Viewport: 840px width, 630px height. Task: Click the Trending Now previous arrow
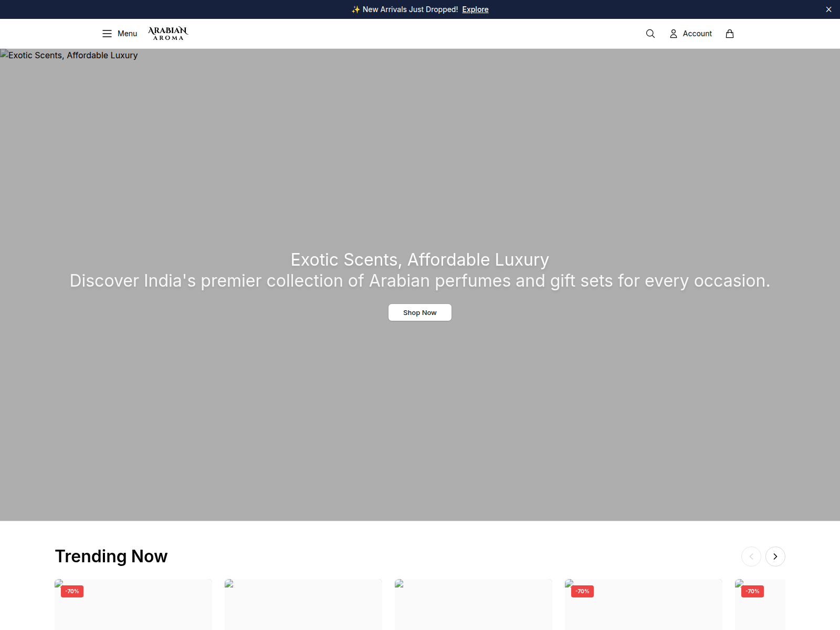point(751,556)
